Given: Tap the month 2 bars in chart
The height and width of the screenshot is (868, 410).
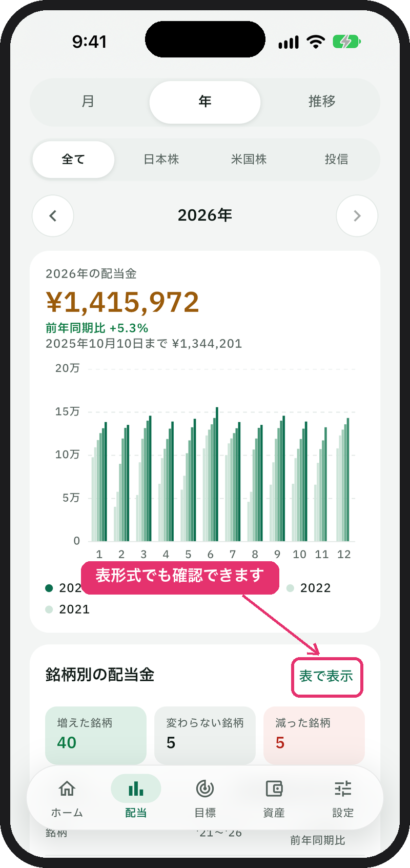Looking at the screenshot, I should point(121,483).
